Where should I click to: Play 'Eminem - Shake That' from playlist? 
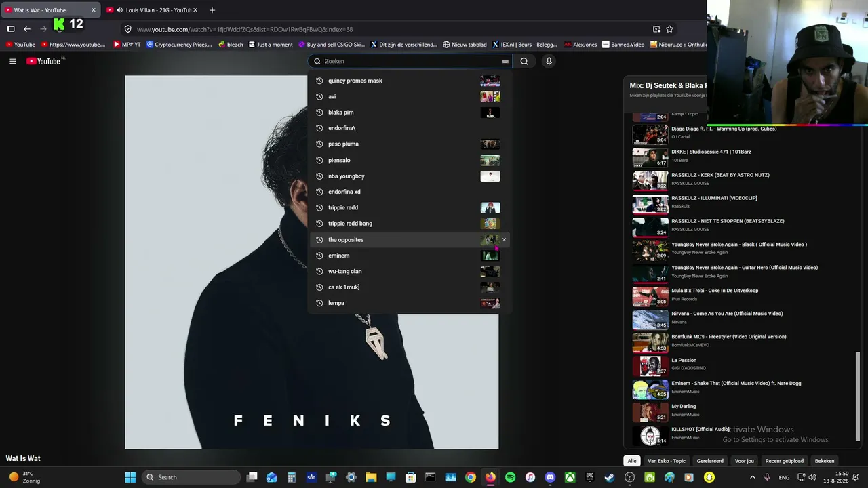(x=743, y=388)
